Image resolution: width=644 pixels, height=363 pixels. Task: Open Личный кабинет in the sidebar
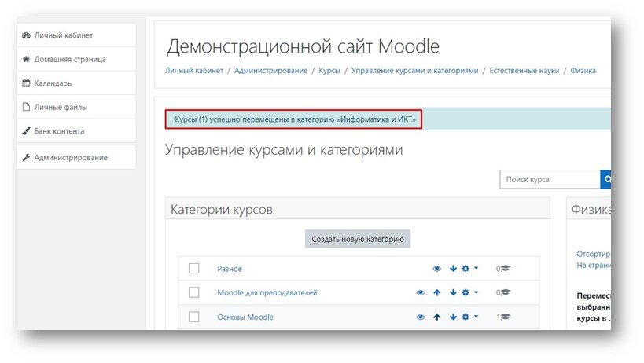(x=76, y=35)
